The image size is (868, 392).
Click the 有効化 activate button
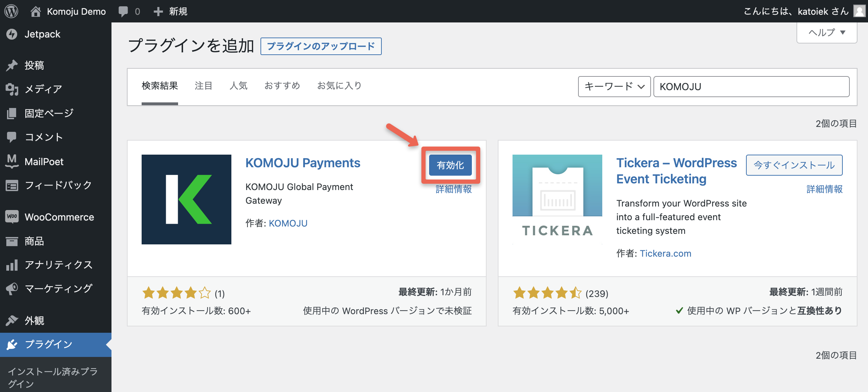click(x=450, y=165)
